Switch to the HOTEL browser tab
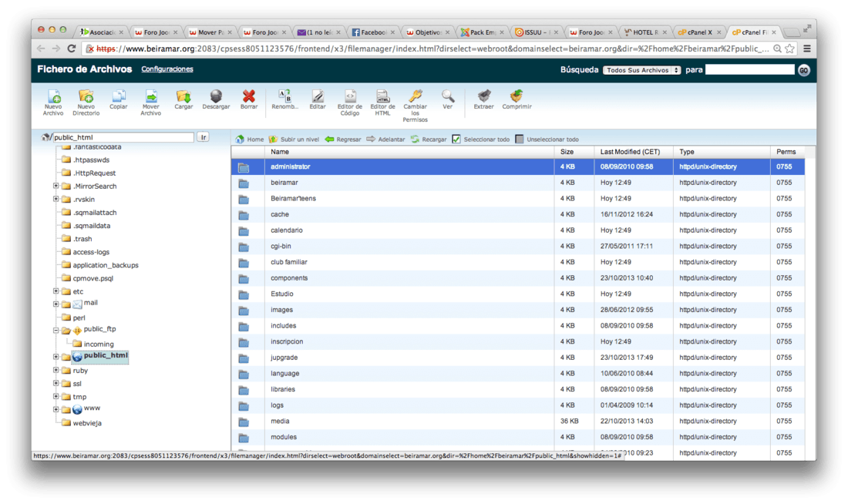The width and height of the screenshot is (848, 504). [x=644, y=32]
